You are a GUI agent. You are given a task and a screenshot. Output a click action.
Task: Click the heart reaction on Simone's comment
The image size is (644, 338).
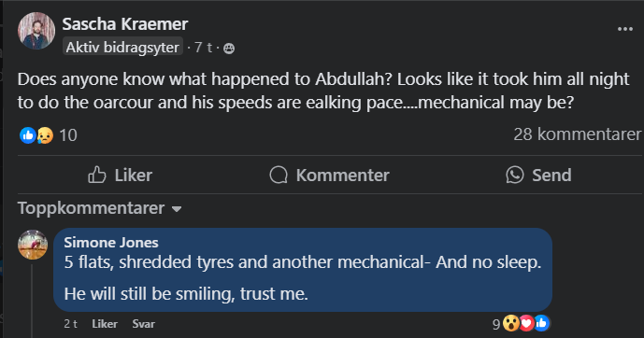tap(526, 323)
